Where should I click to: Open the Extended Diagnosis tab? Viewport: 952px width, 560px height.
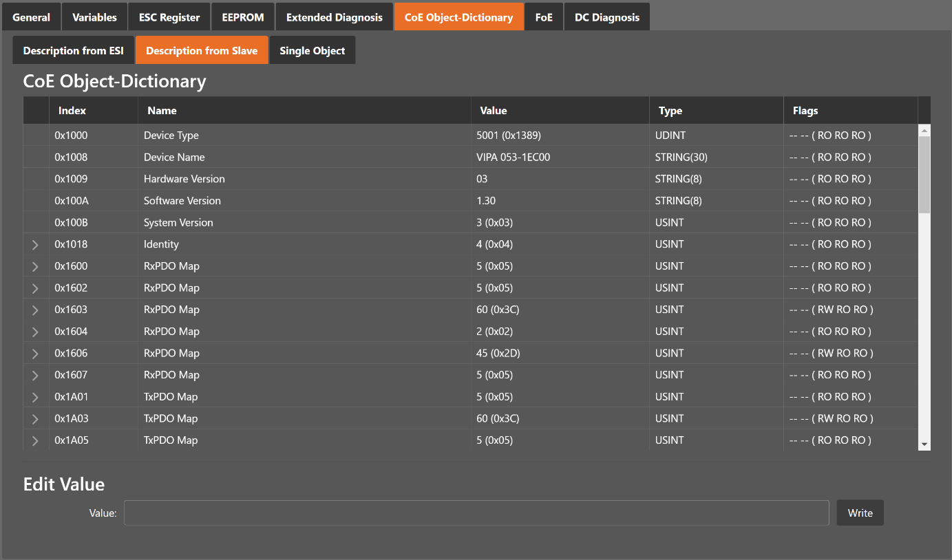[x=335, y=17]
